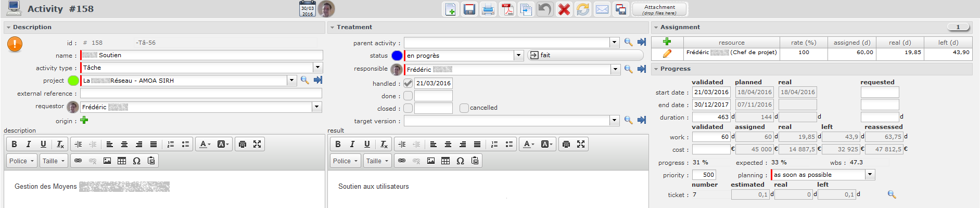
Task: Toggle the handled checkbox
Action: 408,83
